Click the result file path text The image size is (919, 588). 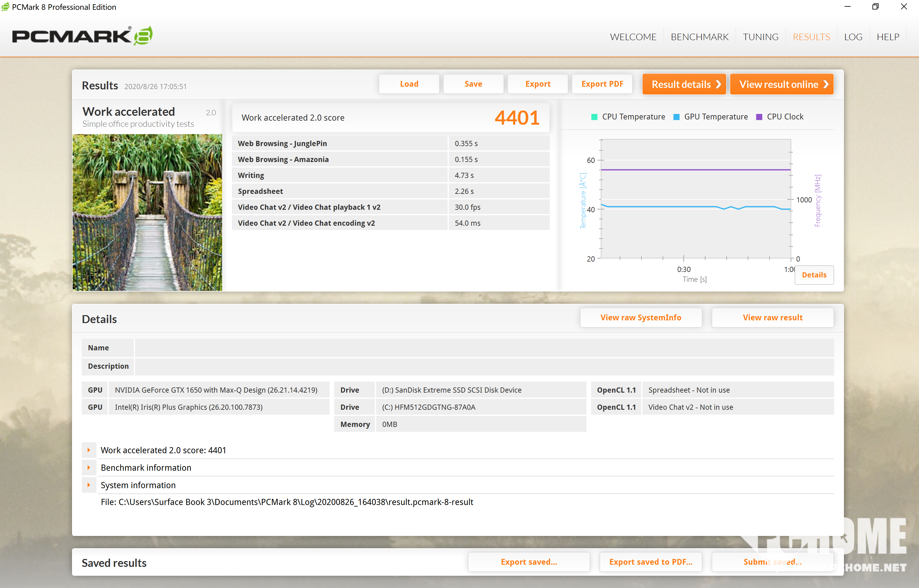[287, 502]
